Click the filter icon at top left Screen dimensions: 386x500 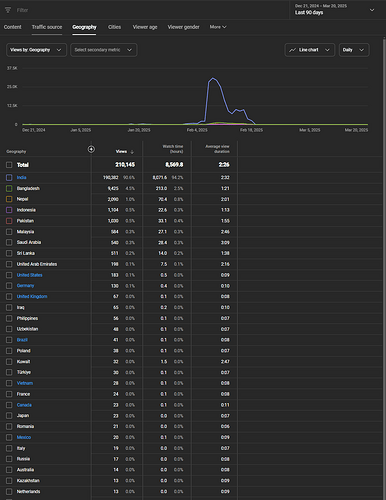point(8,10)
